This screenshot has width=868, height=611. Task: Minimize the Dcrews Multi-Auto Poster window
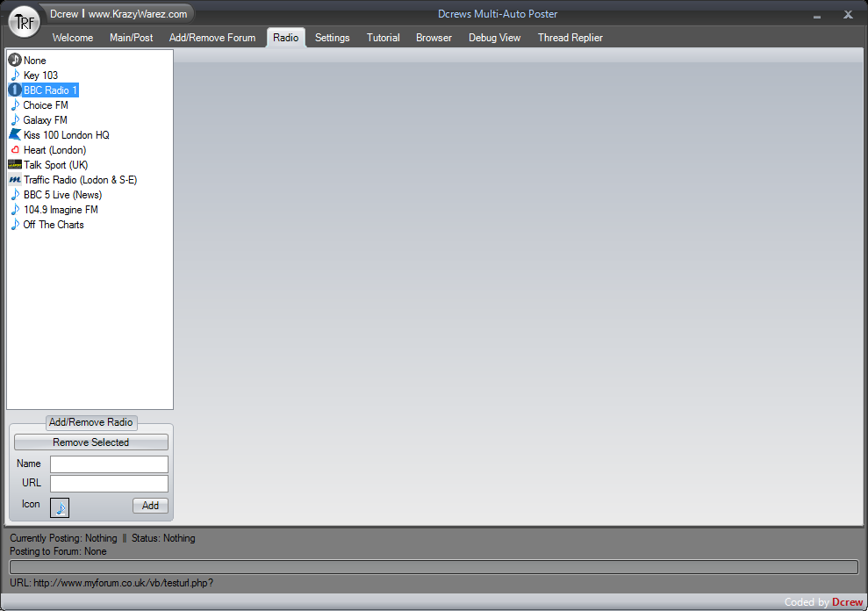(x=816, y=16)
